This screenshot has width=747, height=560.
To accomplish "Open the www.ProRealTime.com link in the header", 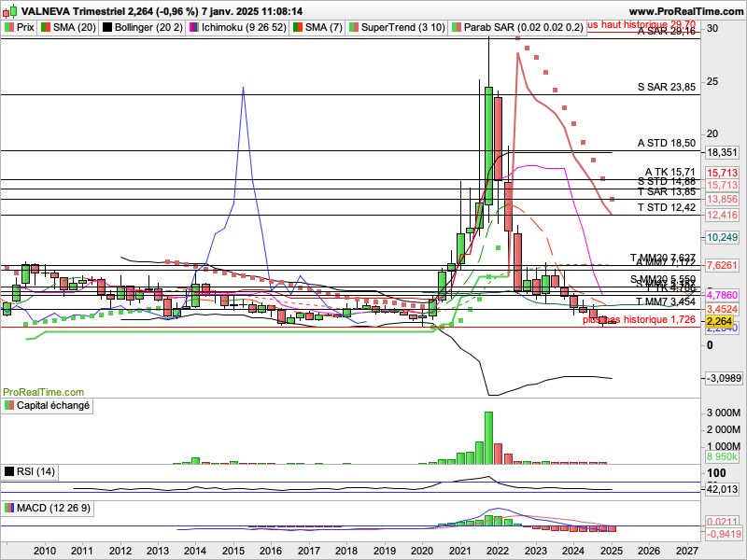I will 686,11.
